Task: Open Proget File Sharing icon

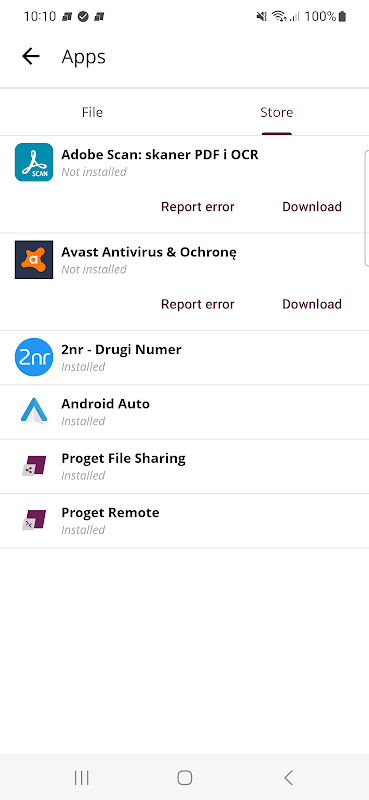Action: coord(34,466)
